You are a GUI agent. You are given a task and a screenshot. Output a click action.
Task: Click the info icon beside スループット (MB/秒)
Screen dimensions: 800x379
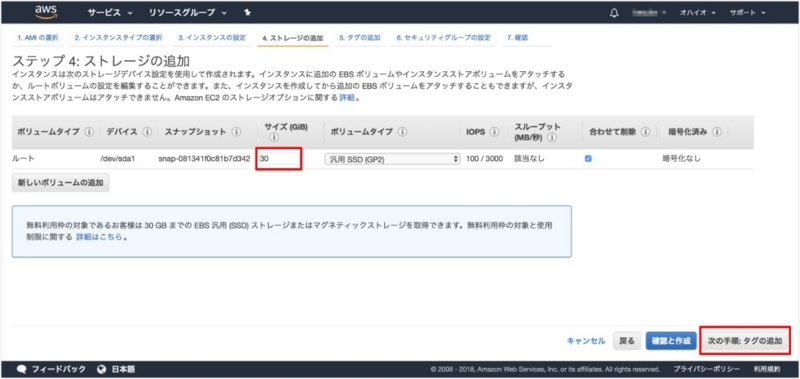point(553,137)
